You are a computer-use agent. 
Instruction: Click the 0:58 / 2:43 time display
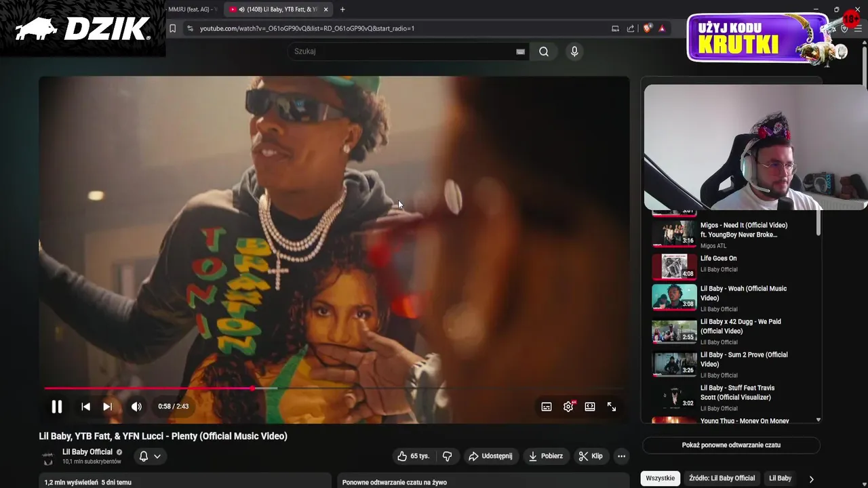(x=174, y=407)
